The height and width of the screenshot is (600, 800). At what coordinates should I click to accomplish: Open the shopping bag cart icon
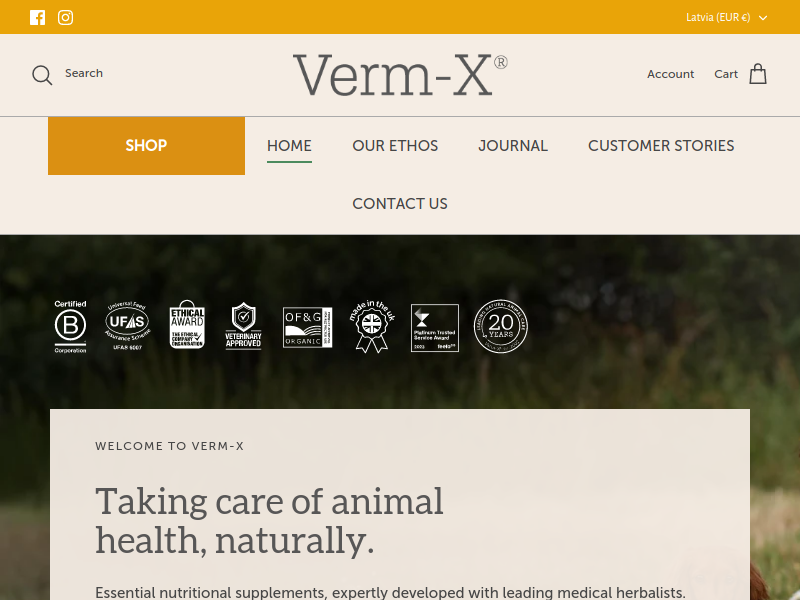coord(758,74)
